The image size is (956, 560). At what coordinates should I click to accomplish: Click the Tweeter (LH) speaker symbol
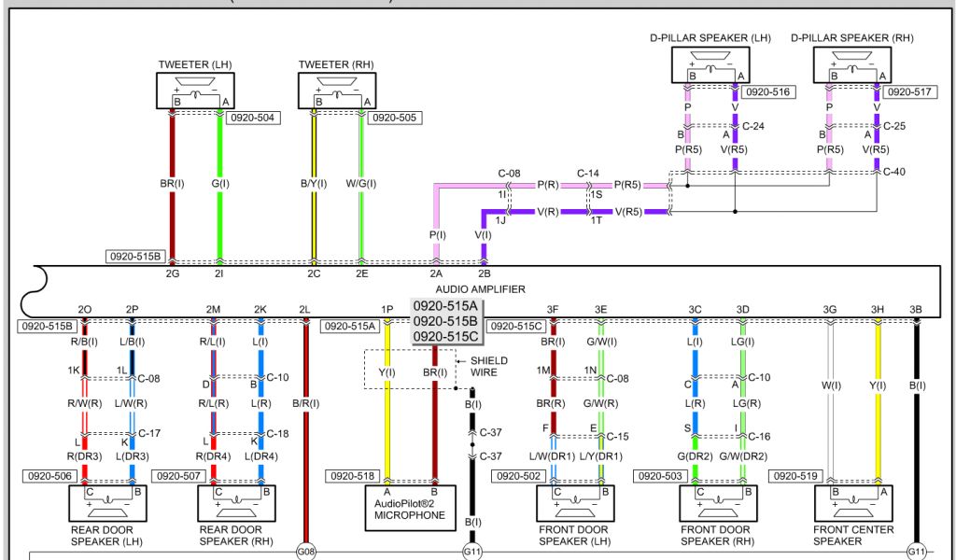[x=195, y=91]
